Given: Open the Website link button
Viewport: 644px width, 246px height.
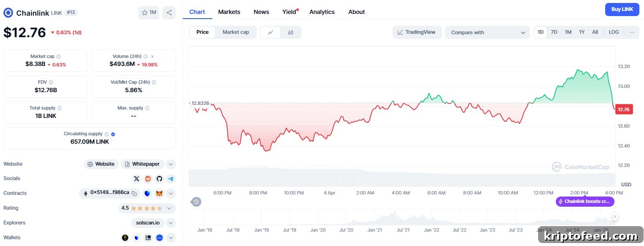Looking at the screenshot, I should (x=101, y=164).
